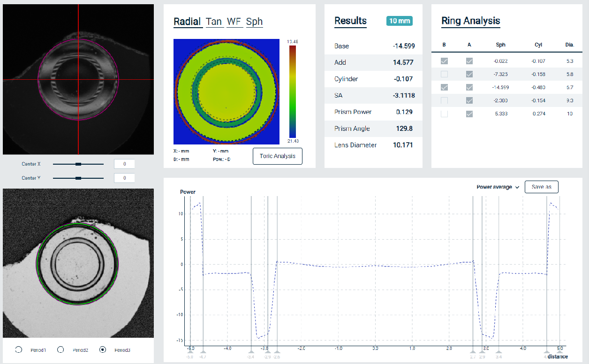Screen dimensions: 589x364
Task: Click the 10 mm aperture badge
Action: [x=399, y=21]
